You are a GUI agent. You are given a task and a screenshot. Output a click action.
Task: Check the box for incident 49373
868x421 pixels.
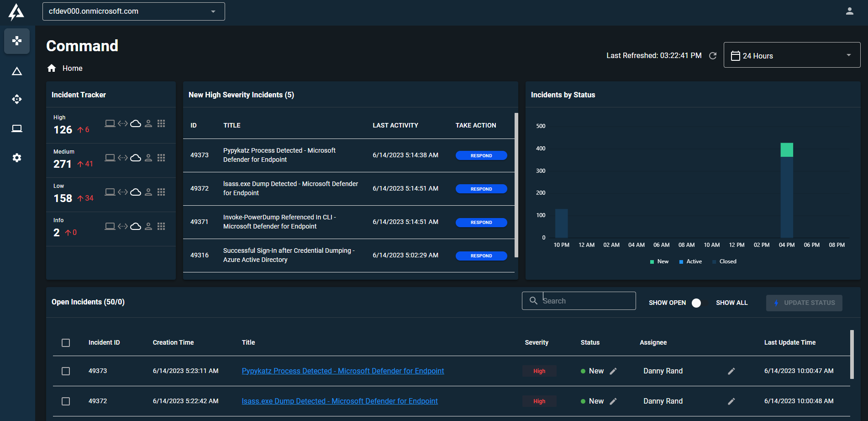pyautogui.click(x=66, y=371)
